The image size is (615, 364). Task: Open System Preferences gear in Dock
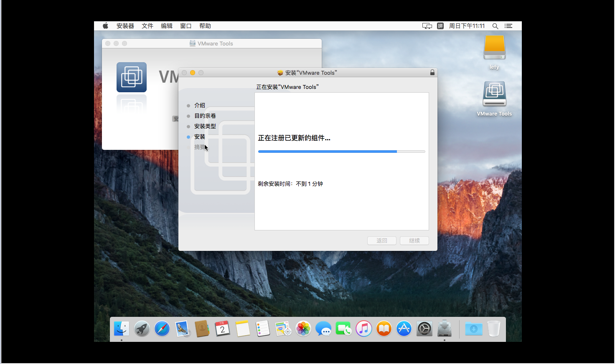424,329
